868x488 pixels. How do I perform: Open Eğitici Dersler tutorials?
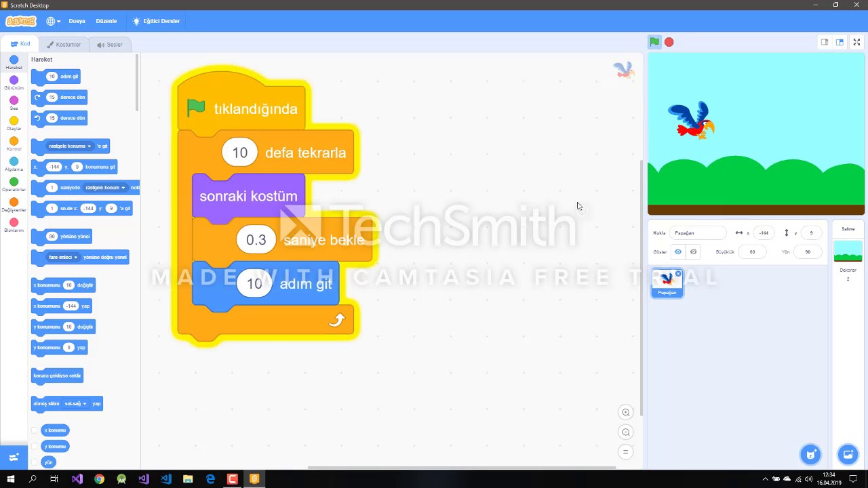[x=156, y=21]
